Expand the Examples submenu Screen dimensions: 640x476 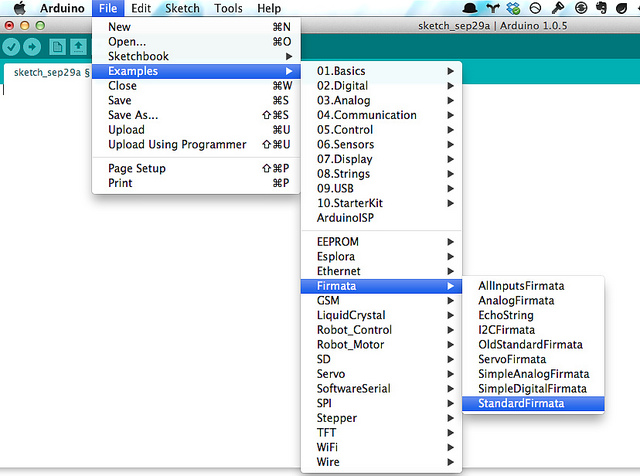click(x=197, y=71)
